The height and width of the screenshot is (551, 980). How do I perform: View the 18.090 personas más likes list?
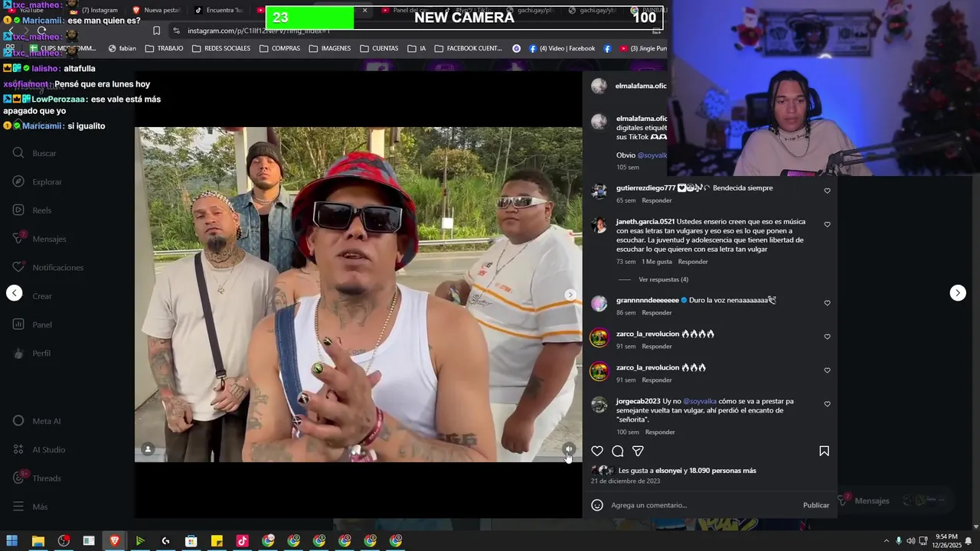[723, 471]
